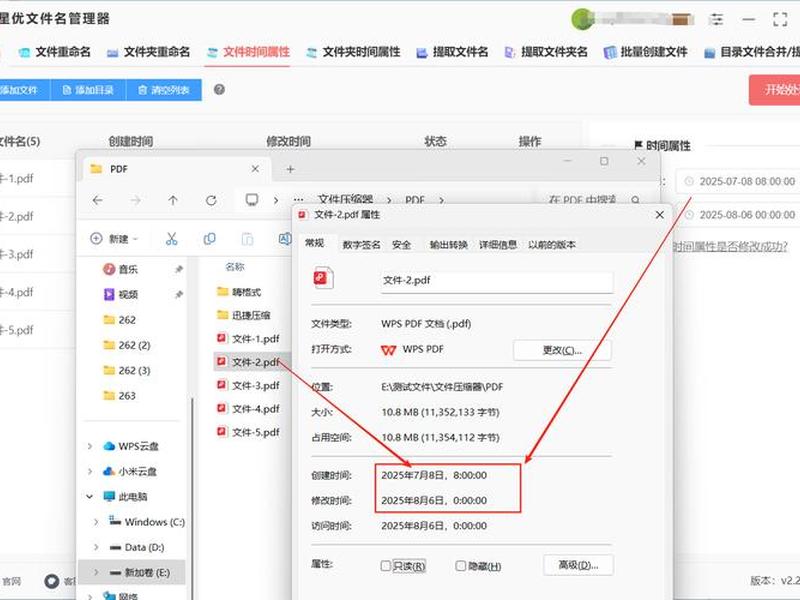Click the 高级(D)... button
The height and width of the screenshot is (600, 800).
[578, 565]
